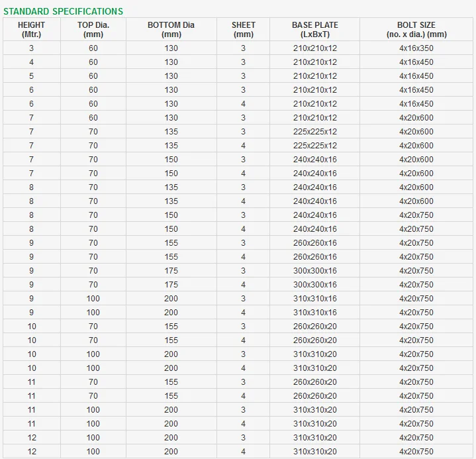Click sheet thickness cell in the 3 m row

click(243, 48)
